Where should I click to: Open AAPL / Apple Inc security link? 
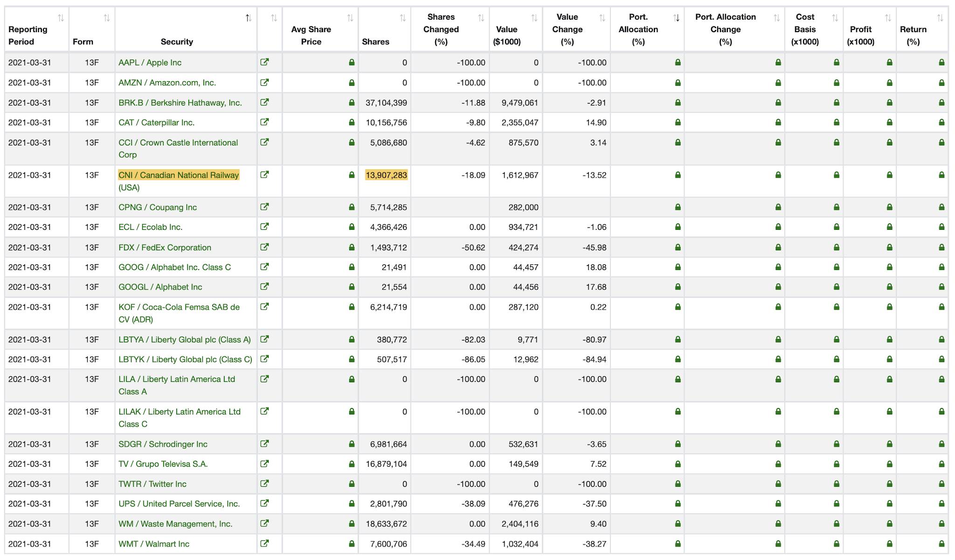(x=150, y=62)
